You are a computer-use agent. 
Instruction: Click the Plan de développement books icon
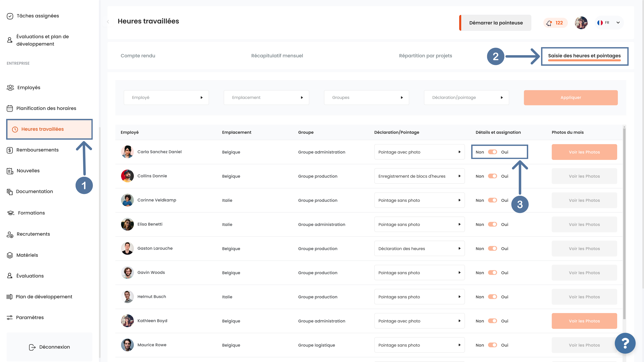click(10, 297)
